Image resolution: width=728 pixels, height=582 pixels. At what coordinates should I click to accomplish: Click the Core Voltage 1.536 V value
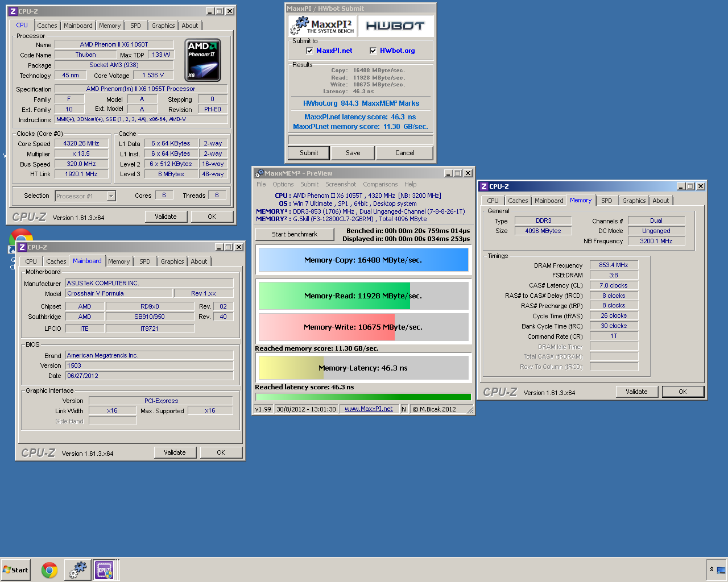(x=153, y=75)
